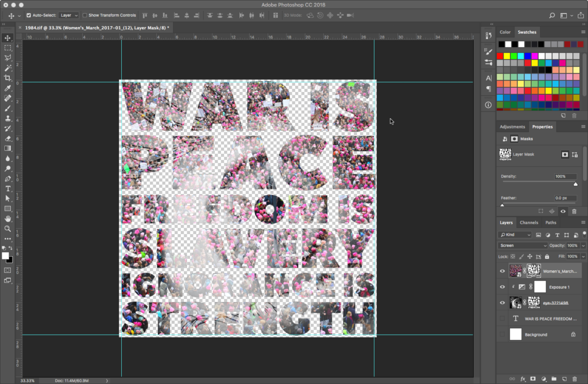This screenshot has width=588, height=384.
Task: Delete layer using the trash icon
Action: tap(574, 379)
